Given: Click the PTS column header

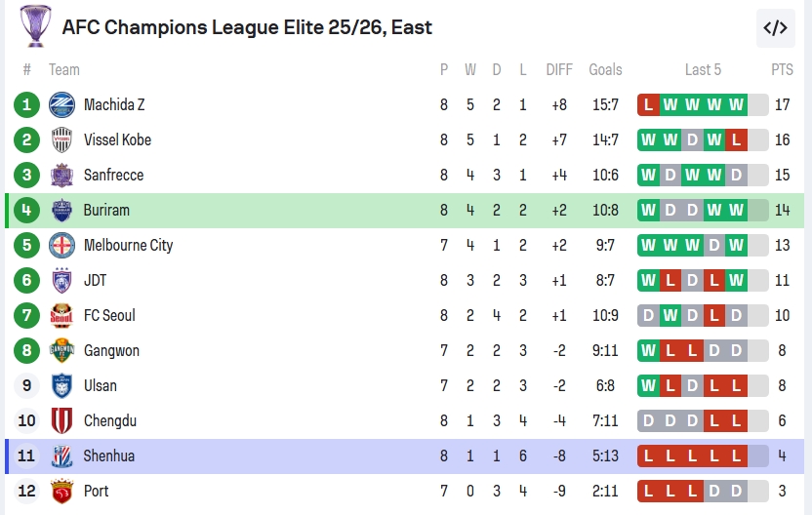Looking at the screenshot, I should (x=782, y=69).
